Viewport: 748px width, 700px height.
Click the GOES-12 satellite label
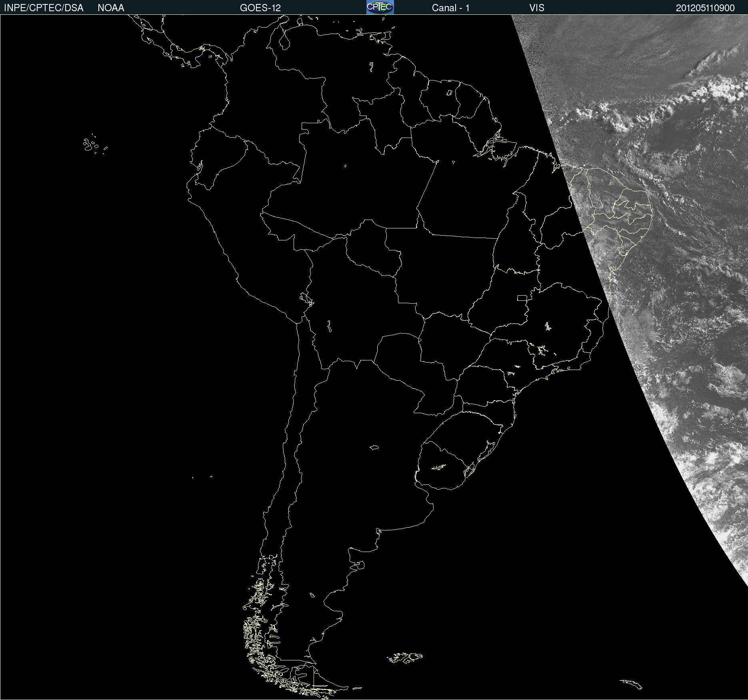[260, 8]
